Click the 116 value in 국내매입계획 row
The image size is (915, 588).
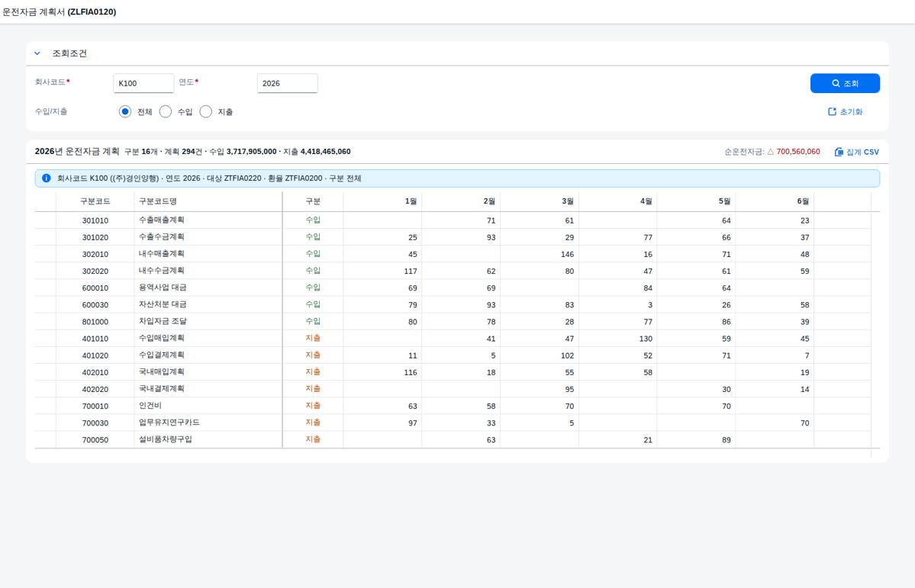click(411, 373)
